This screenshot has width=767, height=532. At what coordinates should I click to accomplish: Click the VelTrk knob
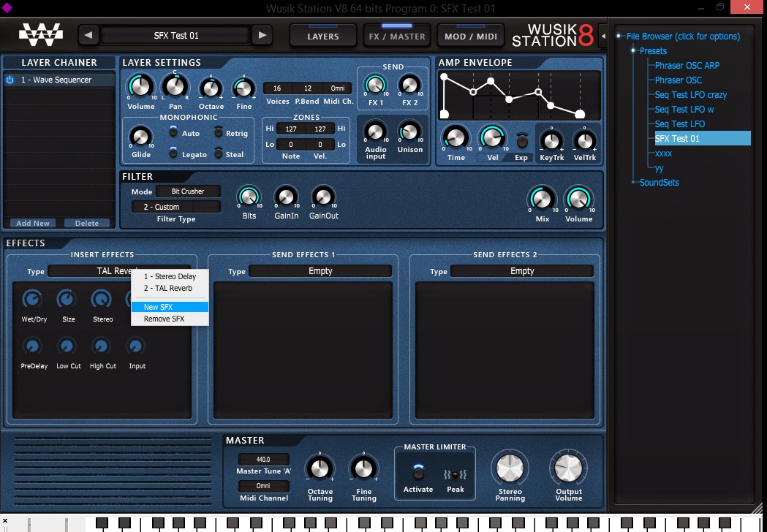click(584, 141)
